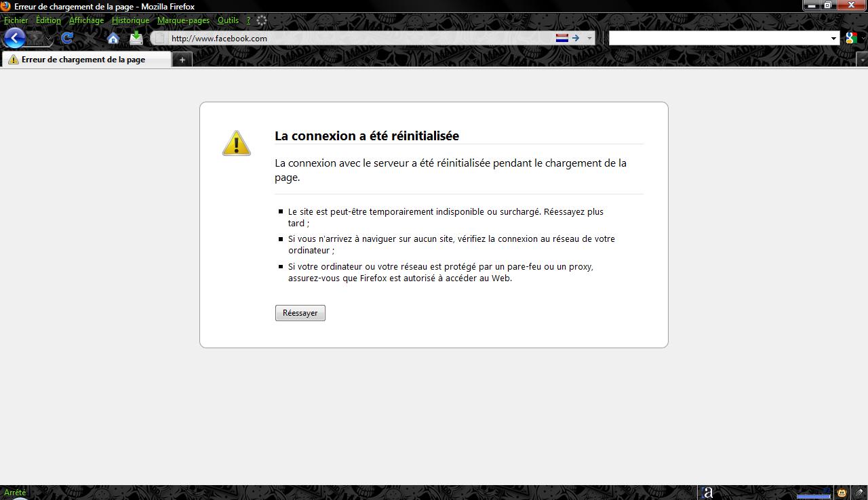Click the Google search engine icon
868x500 pixels.
point(850,39)
